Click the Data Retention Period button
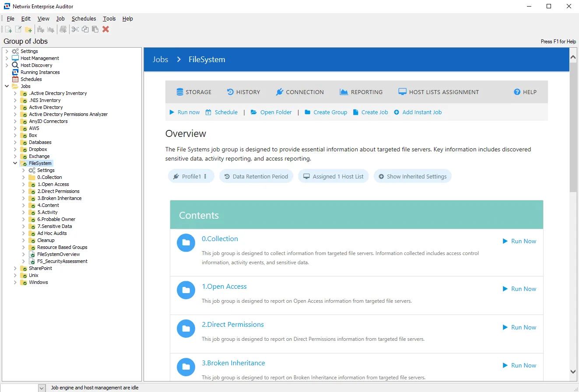Viewport: 579px width, 392px height. tap(256, 176)
